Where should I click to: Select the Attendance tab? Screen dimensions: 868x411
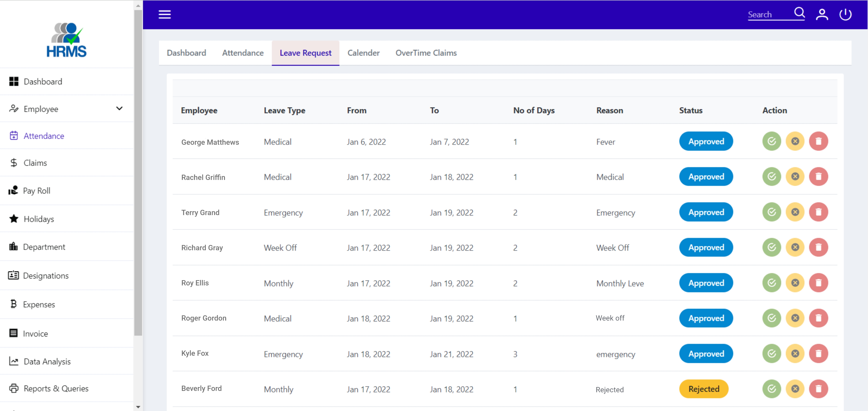(x=243, y=53)
